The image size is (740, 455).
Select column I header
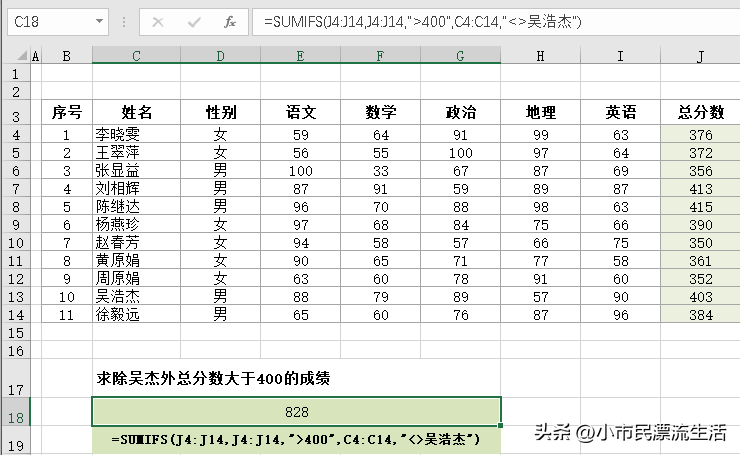620,56
